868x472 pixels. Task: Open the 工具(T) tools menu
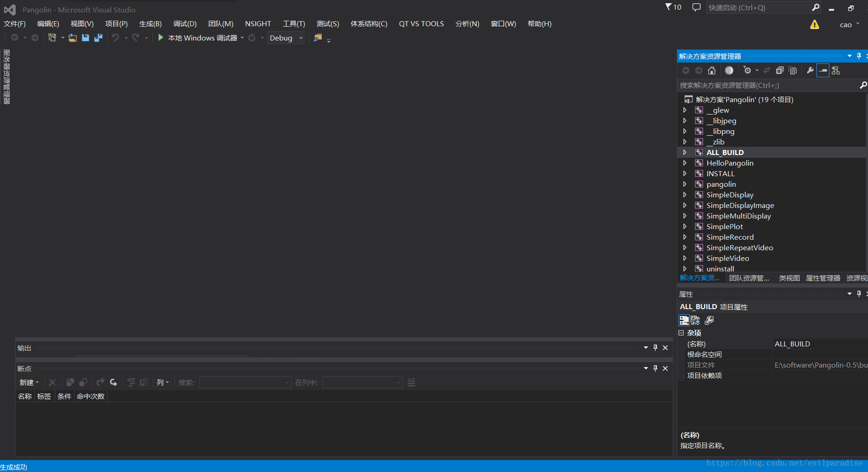click(294, 23)
